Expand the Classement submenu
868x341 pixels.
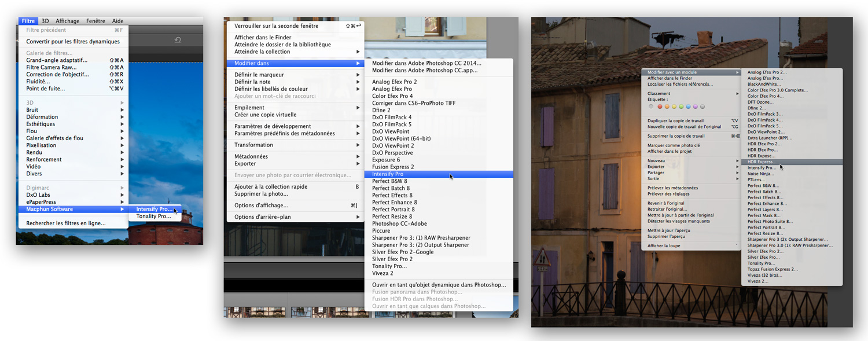click(x=691, y=94)
